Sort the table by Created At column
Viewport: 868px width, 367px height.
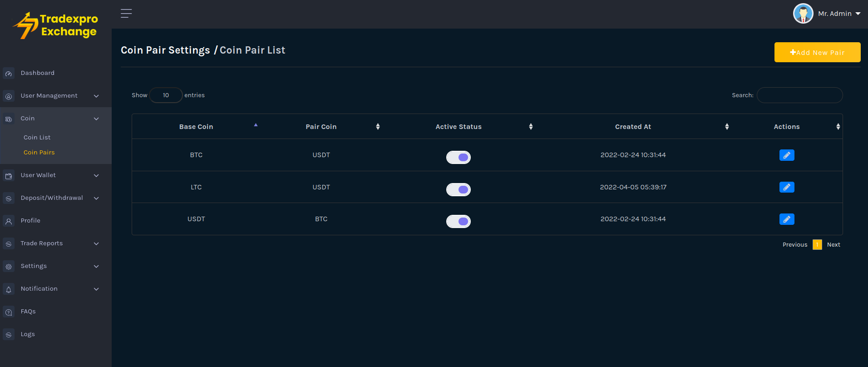(x=633, y=127)
